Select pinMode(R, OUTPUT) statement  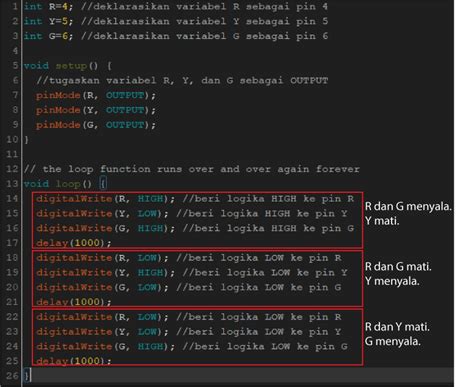96,95
